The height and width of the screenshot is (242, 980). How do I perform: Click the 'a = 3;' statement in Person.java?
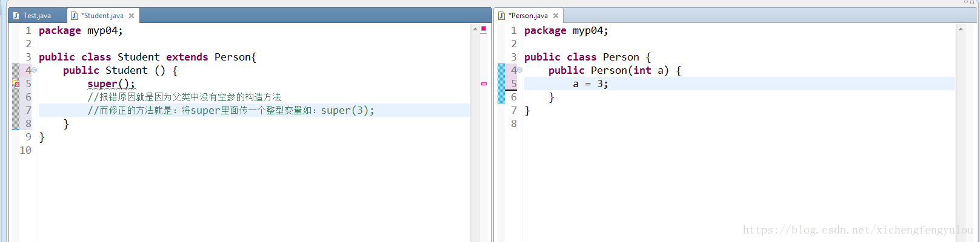(x=590, y=83)
